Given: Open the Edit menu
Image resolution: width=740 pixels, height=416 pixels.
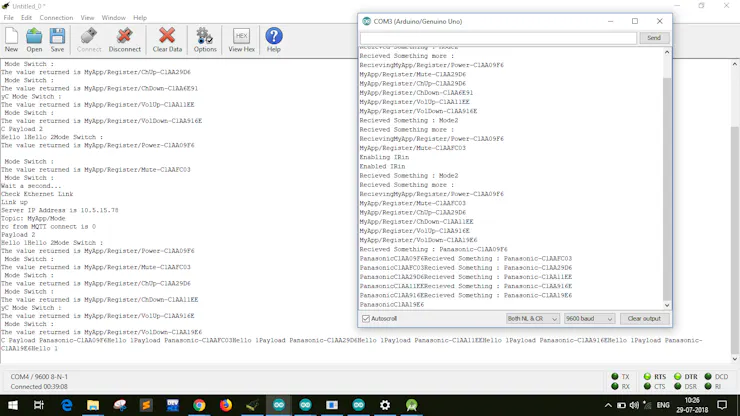Looking at the screenshot, I should (x=26, y=17).
